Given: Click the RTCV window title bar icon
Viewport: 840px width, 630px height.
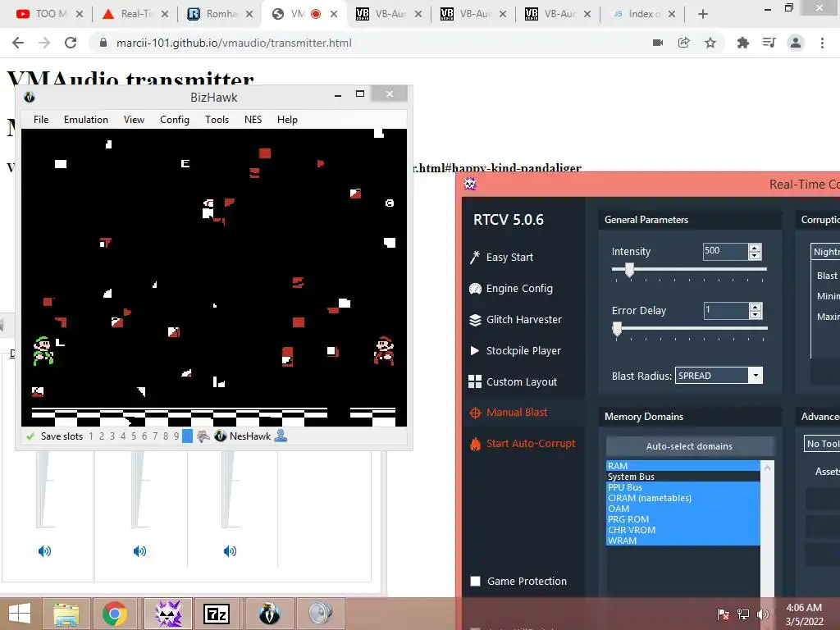Looking at the screenshot, I should (470, 184).
